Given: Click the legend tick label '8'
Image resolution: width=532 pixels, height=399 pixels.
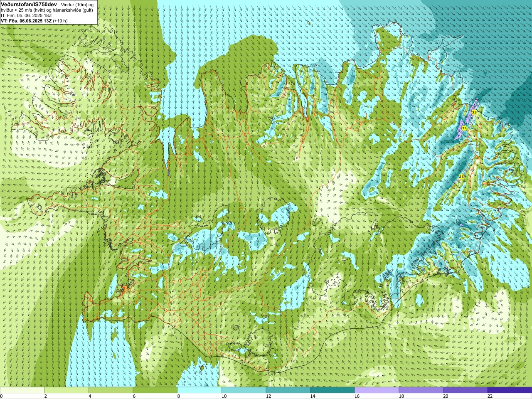Looking at the screenshot, I should click(x=179, y=396).
